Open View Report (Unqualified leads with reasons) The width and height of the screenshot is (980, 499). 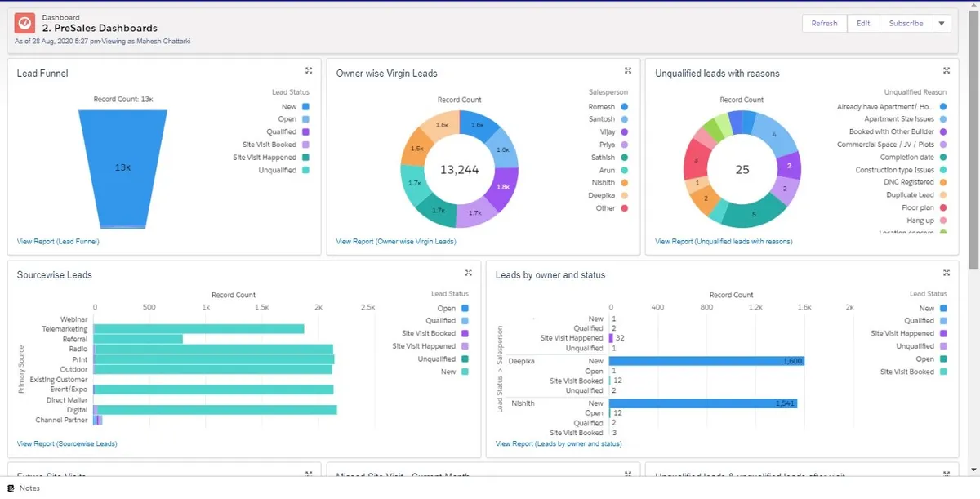(724, 242)
